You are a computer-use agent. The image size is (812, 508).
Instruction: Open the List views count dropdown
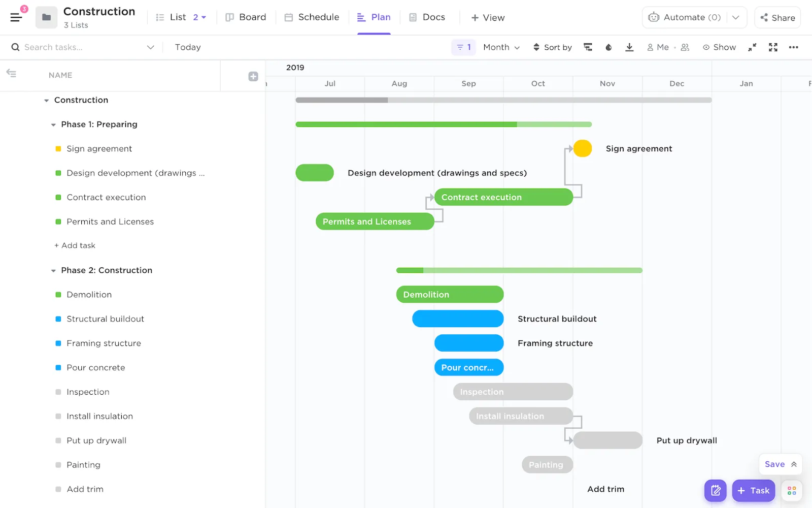199,17
